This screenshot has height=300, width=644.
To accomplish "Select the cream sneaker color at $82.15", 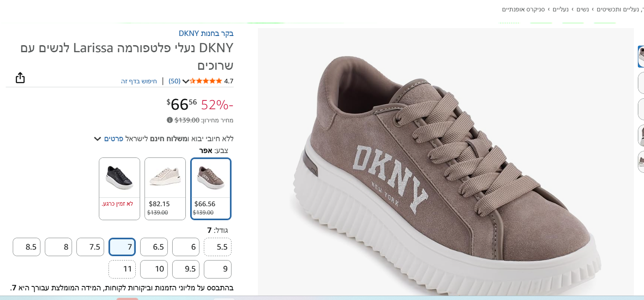I will (x=165, y=189).
